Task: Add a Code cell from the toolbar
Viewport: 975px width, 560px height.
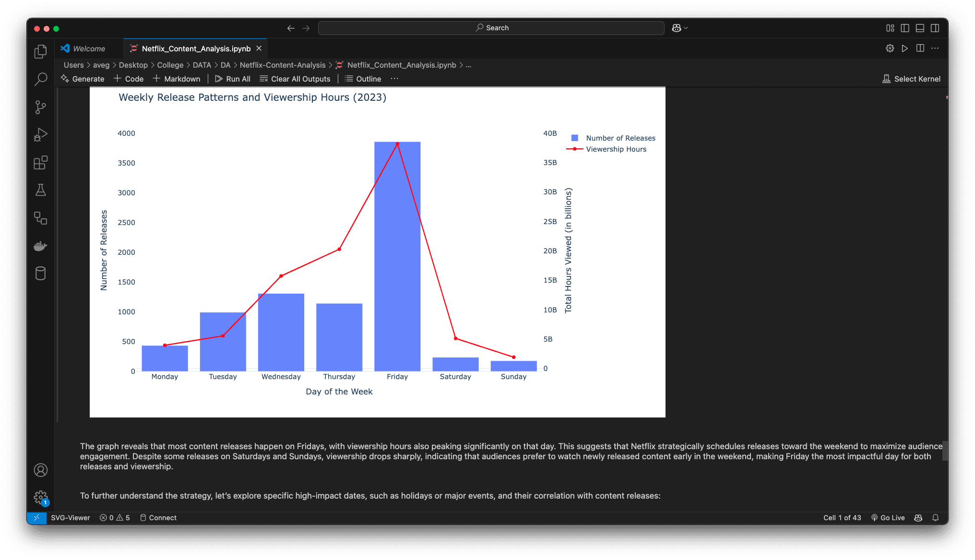Action: point(129,79)
